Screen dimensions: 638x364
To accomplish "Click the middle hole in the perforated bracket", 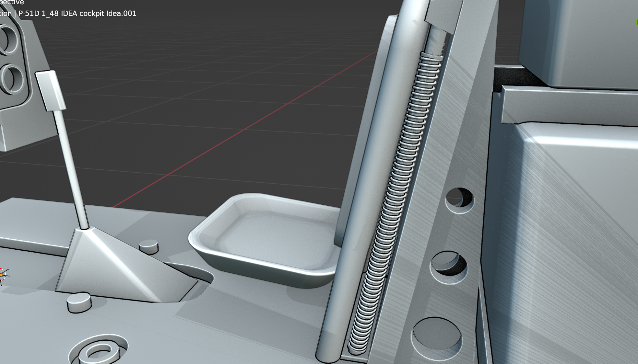I will pos(449,267).
